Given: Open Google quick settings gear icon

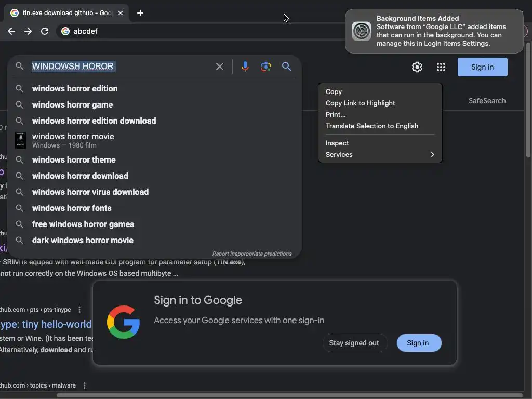Looking at the screenshot, I should [x=417, y=67].
